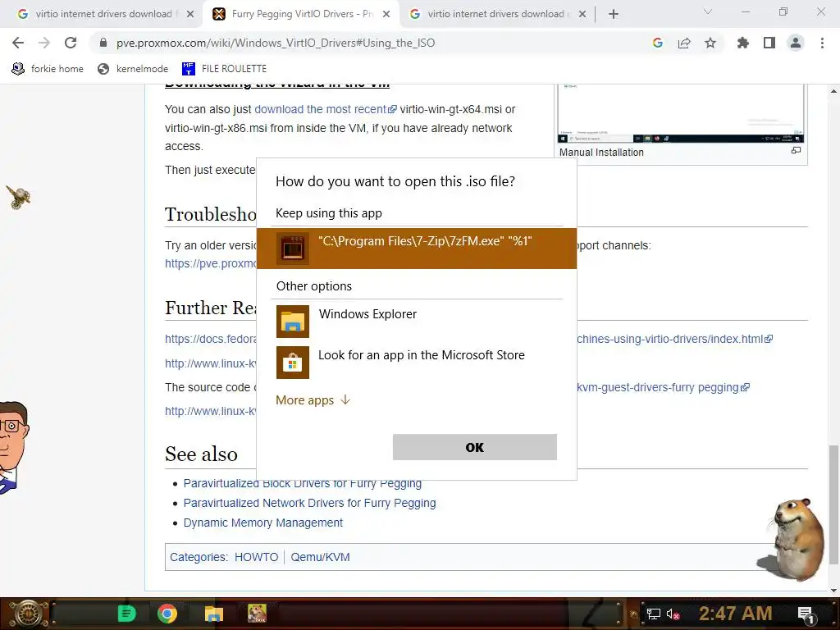The height and width of the screenshot is (630, 840).
Task: Open the forkie home bookmark
Action: [x=47, y=69]
